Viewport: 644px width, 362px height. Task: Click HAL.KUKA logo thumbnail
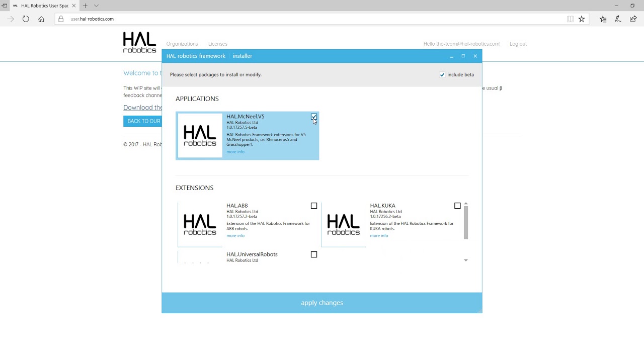(x=344, y=225)
